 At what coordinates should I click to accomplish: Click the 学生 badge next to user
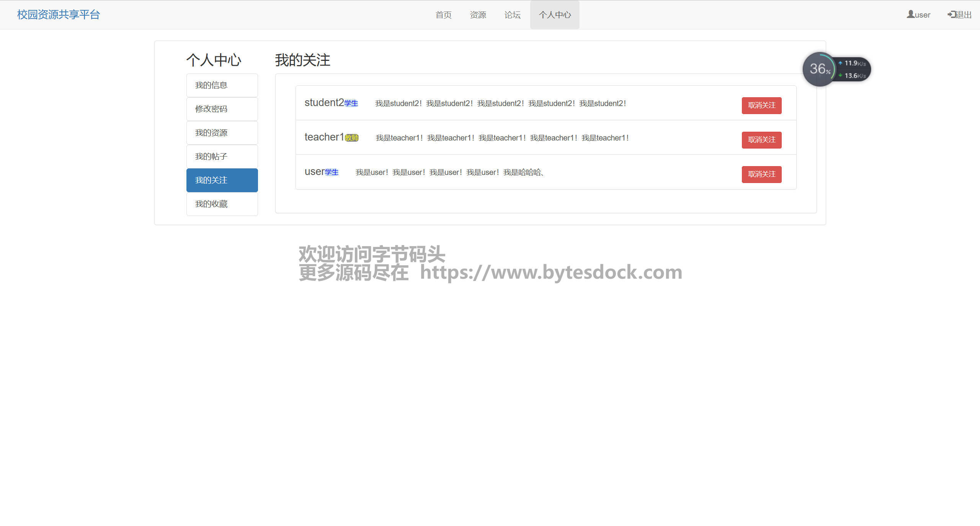pos(332,172)
